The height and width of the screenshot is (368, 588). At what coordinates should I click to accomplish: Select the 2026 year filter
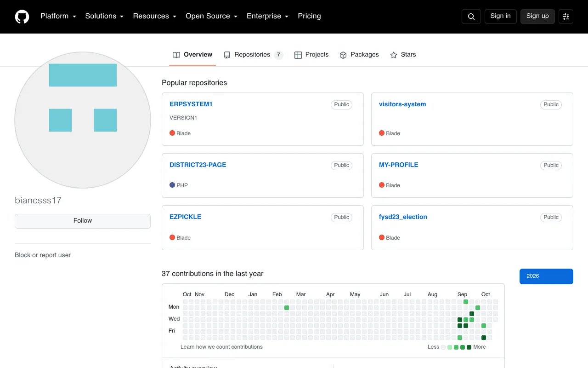click(546, 276)
